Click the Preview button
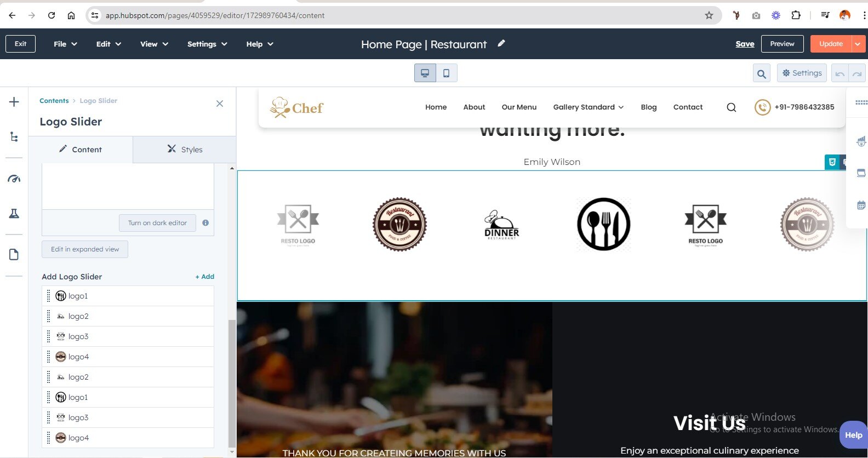 (x=782, y=44)
